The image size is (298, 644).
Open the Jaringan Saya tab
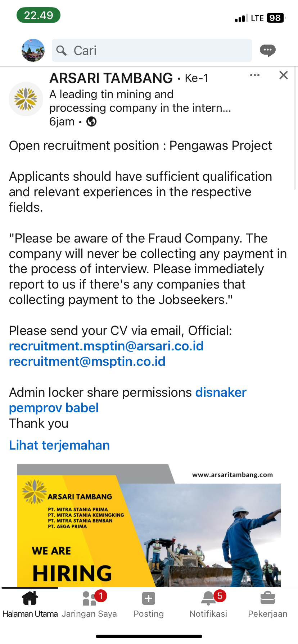pos(89,604)
